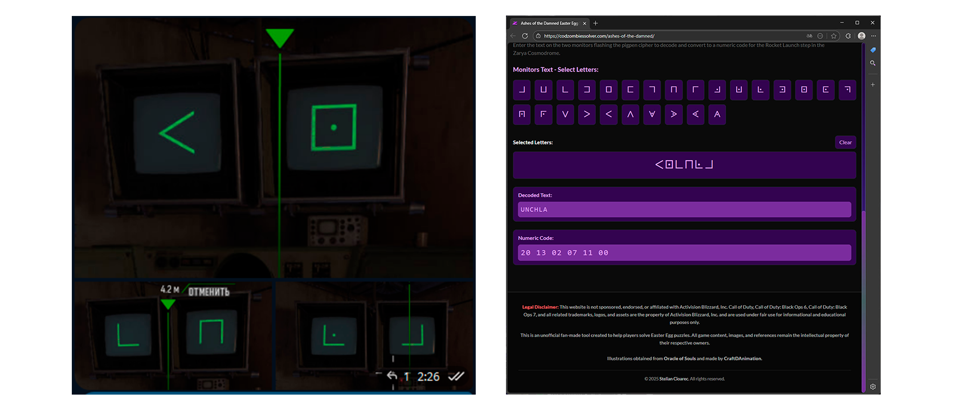Screen dimensions: 980x410
Task: Select the dotted square pigpen symbol
Action: 804,89
